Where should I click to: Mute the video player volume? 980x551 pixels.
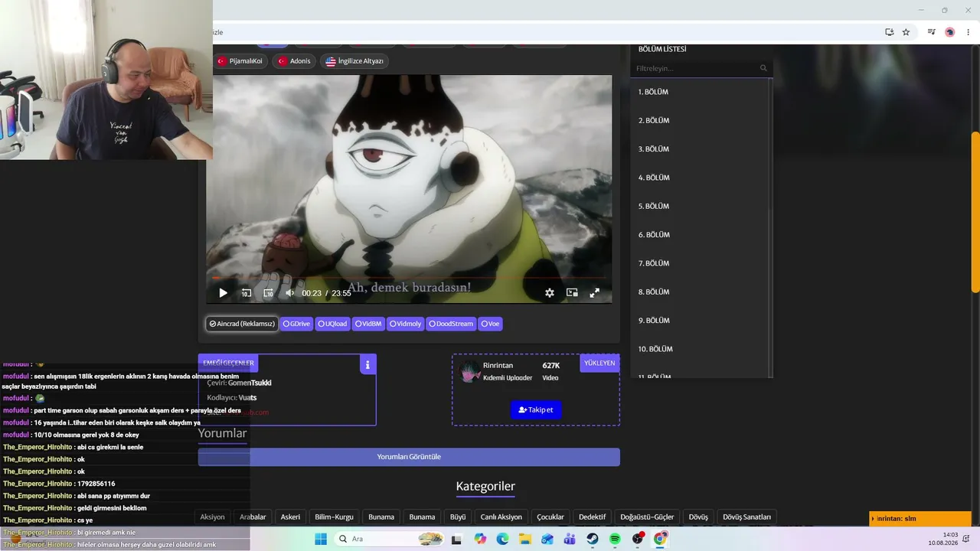[x=290, y=293]
